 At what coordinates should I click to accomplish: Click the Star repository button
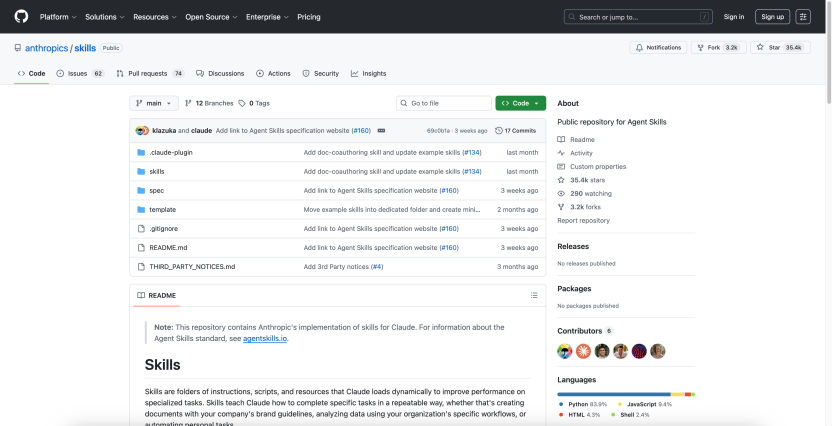pos(778,47)
